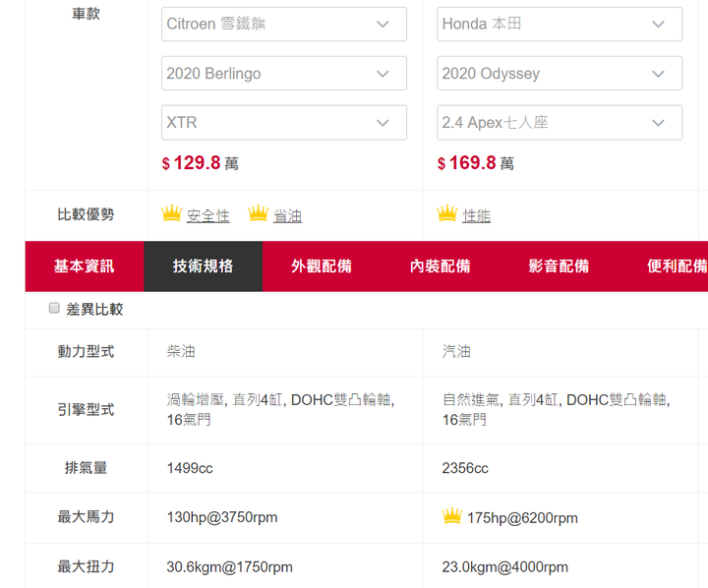Click the crown icon beside 安全性

click(171, 213)
